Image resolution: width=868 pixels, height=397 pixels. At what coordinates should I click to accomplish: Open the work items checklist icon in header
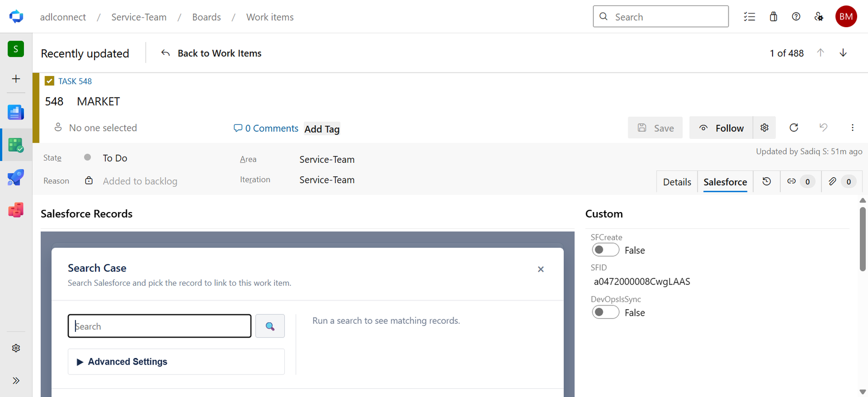click(x=749, y=17)
